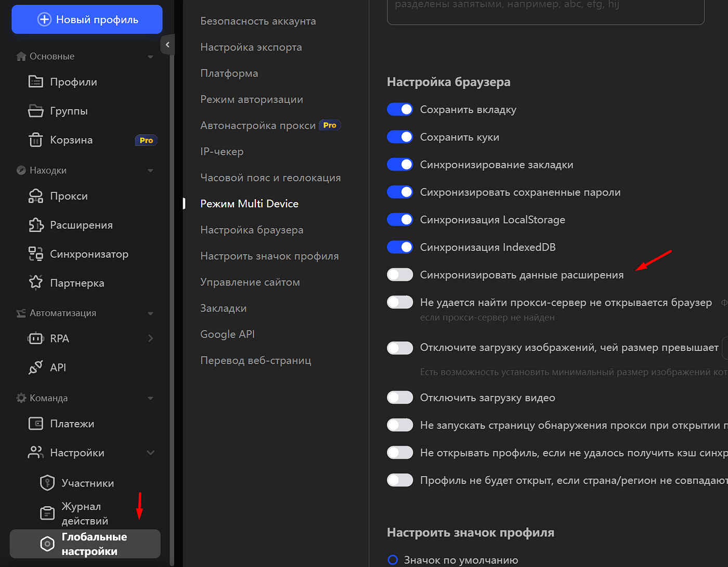
Task: Click the home icon next to Основные
Action: click(x=21, y=56)
